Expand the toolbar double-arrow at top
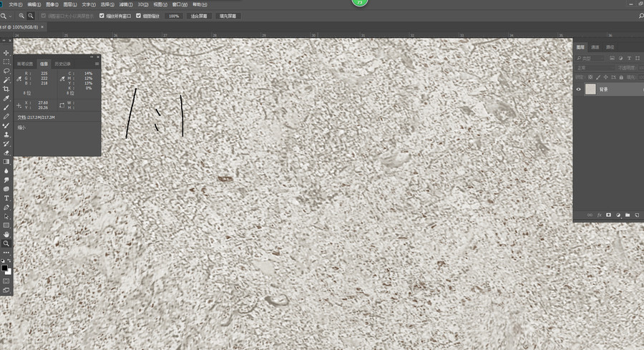Viewport: 644px width, 350px height. point(4,40)
